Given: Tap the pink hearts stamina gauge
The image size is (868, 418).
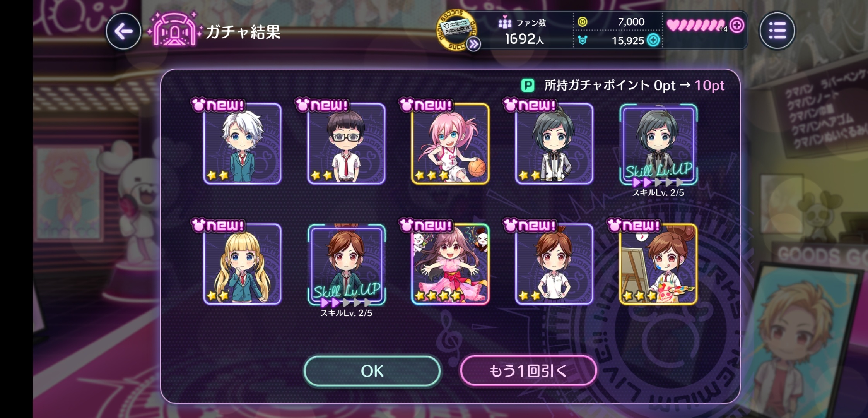Looking at the screenshot, I should [x=696, y=26].
